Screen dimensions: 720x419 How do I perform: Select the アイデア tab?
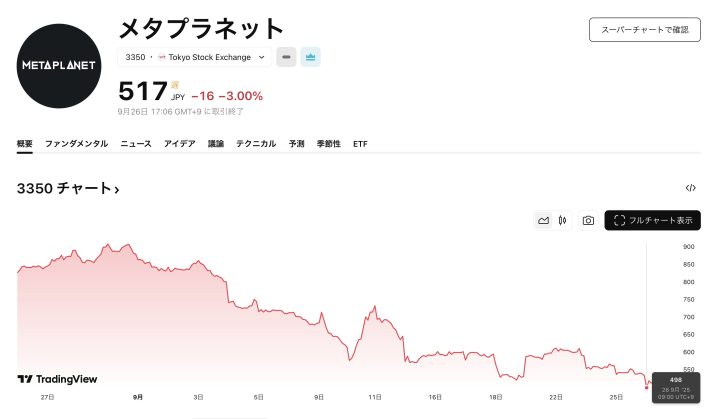click(x=180, y=144)
